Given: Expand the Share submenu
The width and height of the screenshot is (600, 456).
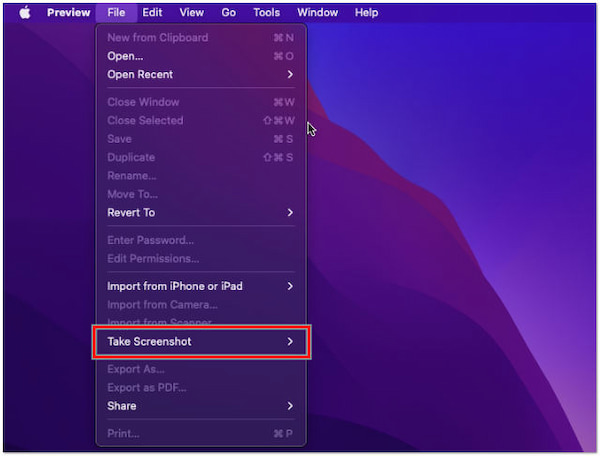Looking at the screenshot, I should [x=122, y=406].
